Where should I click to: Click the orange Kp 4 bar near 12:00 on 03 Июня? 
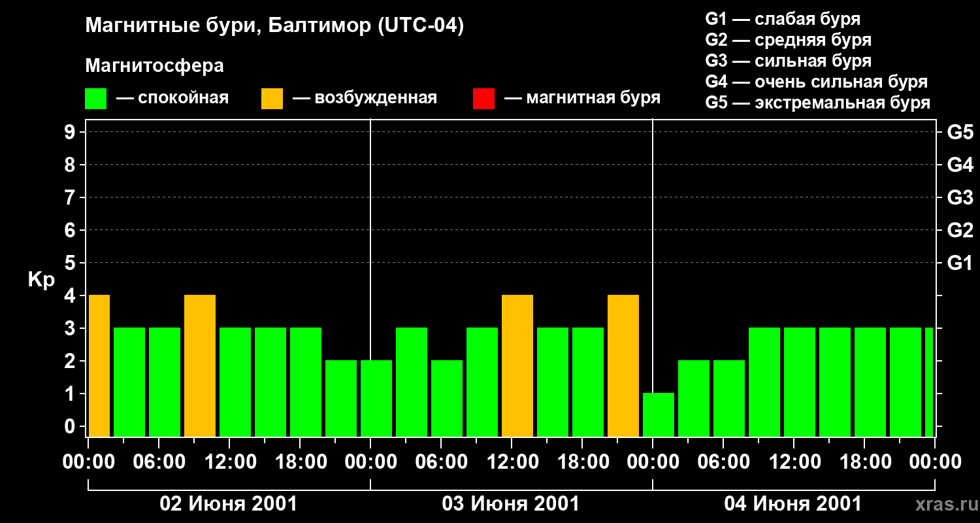click(x=517, y=366)
